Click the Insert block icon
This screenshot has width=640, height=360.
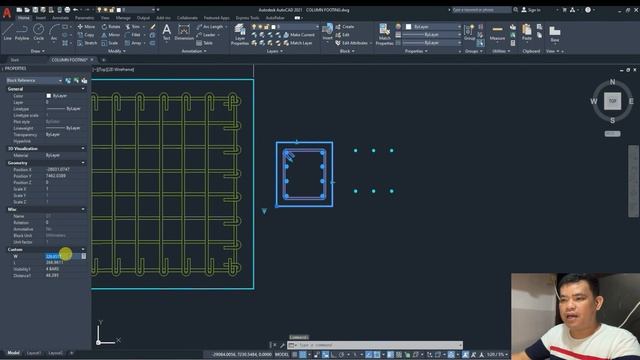(x=327, y=32)
